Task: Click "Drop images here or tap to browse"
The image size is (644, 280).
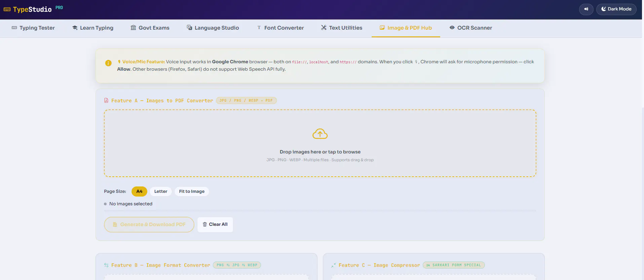Action: pyautogui.click(x=320, y=152)
